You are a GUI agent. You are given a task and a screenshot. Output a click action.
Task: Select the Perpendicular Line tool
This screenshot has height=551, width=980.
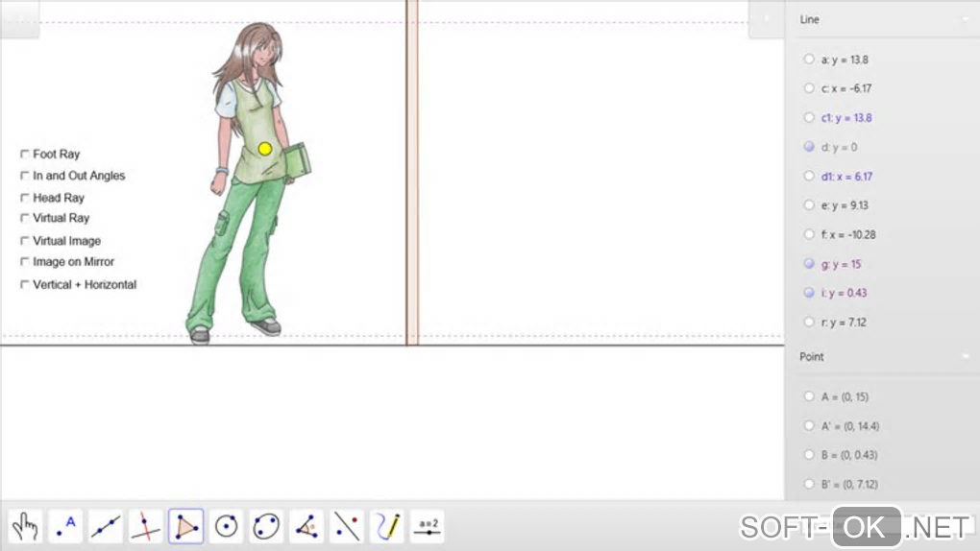pos(146,526)
